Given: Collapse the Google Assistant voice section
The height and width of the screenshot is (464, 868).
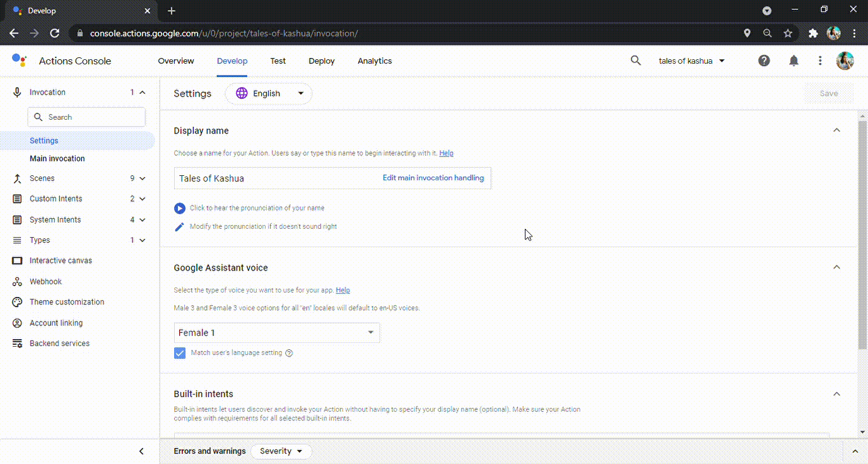Looking at the screenshot, I should [836, 267].
